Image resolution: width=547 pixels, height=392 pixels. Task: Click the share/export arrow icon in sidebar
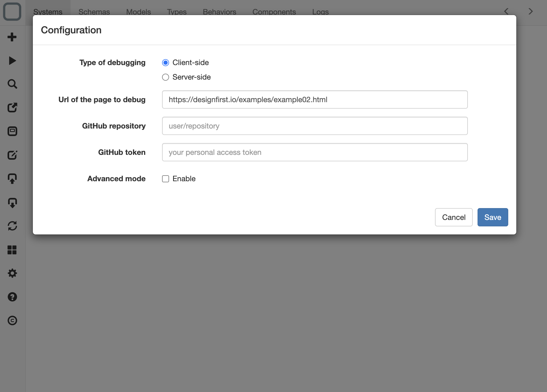click(x=12, y=108)
